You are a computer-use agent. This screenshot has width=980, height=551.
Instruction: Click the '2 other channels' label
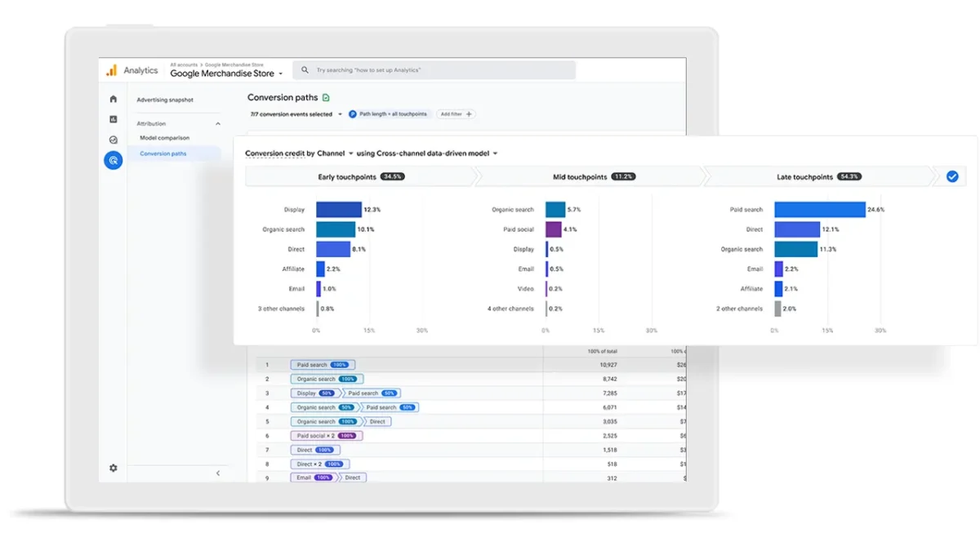point(739,309)
